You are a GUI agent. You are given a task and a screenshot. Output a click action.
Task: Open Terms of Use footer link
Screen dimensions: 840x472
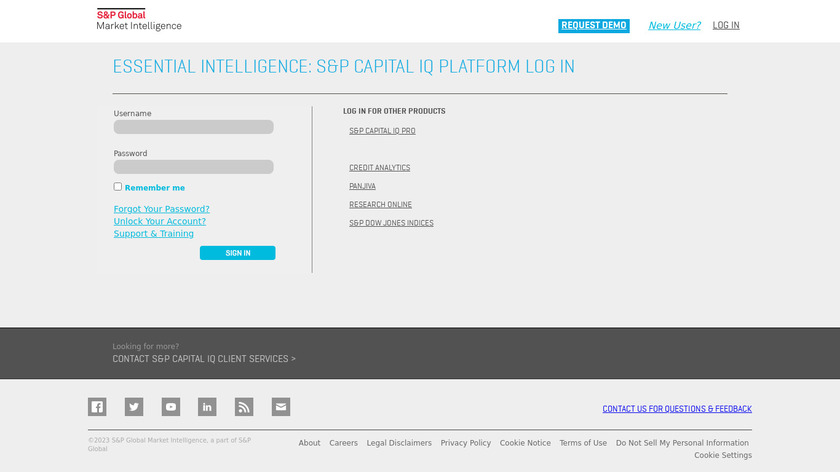click(x=583, y=443)
